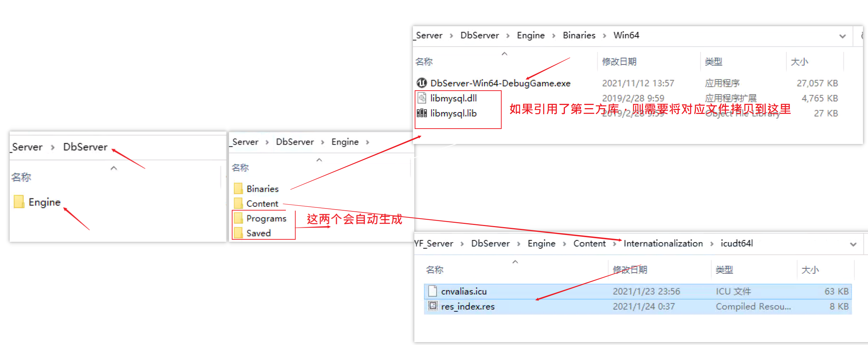Click the size value 4,765 KB
868x345 pixels.
click(x=820, y=98)
